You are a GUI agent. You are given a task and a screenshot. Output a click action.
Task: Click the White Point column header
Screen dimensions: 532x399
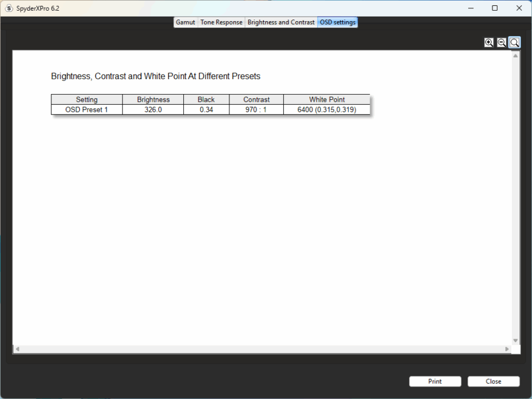327,99
